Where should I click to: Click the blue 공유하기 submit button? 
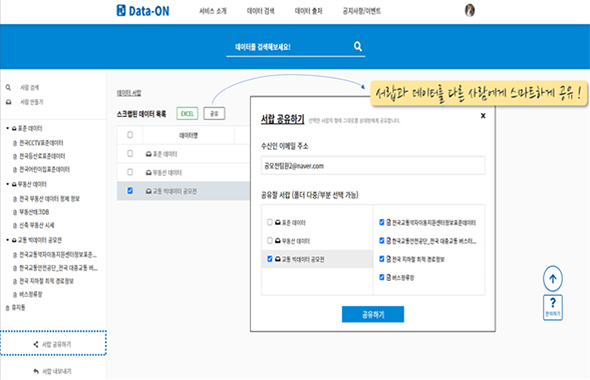click(x=373, y=314)
